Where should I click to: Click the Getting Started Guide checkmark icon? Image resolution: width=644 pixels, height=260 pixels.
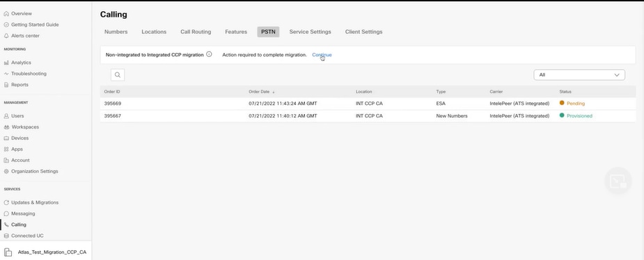[x=6, y=24]
